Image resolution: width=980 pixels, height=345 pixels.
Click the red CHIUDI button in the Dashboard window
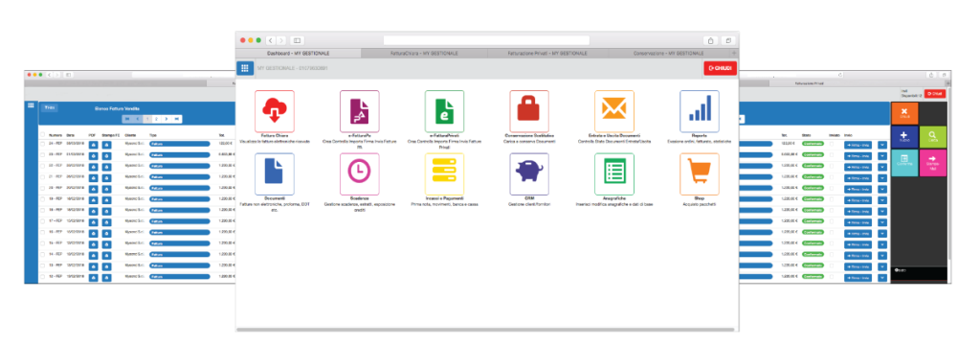(720, 68)
